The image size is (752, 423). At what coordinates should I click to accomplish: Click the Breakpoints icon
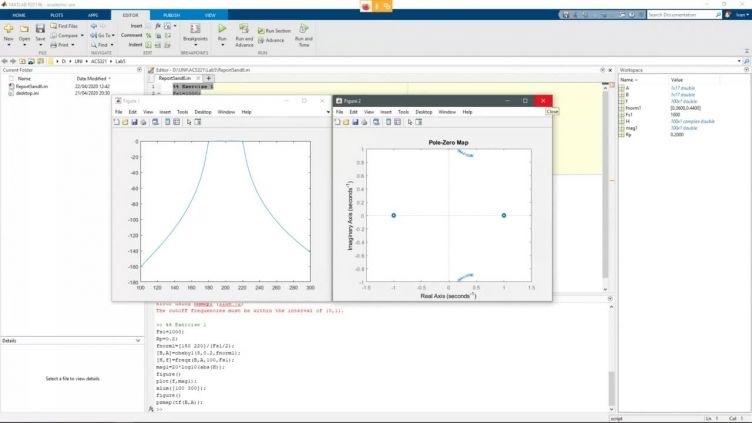[x=195, y=29]
